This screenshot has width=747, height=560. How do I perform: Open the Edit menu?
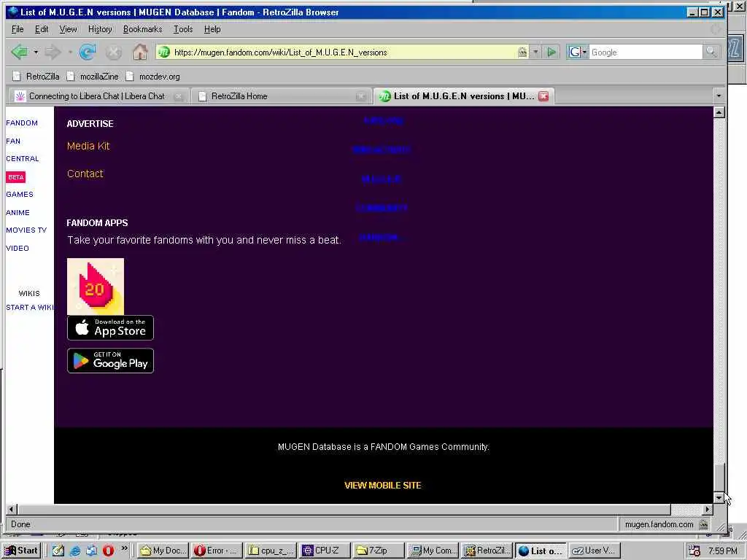[42, 29]
